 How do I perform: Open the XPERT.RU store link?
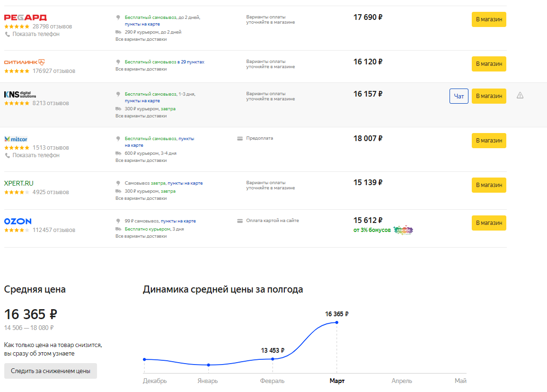[x=19, y=183]
